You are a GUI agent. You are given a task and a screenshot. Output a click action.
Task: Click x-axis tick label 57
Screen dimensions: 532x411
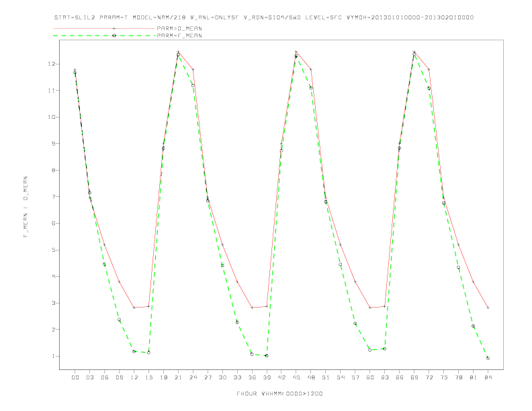355,377
